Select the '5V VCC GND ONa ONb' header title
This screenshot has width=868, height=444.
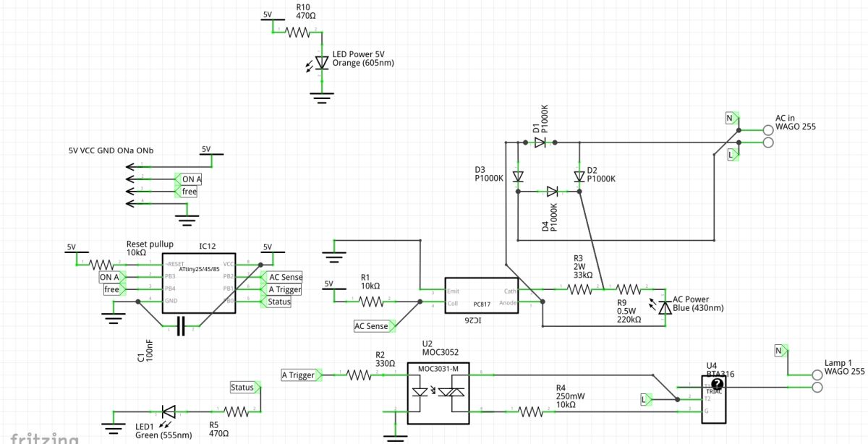(111, 150)
